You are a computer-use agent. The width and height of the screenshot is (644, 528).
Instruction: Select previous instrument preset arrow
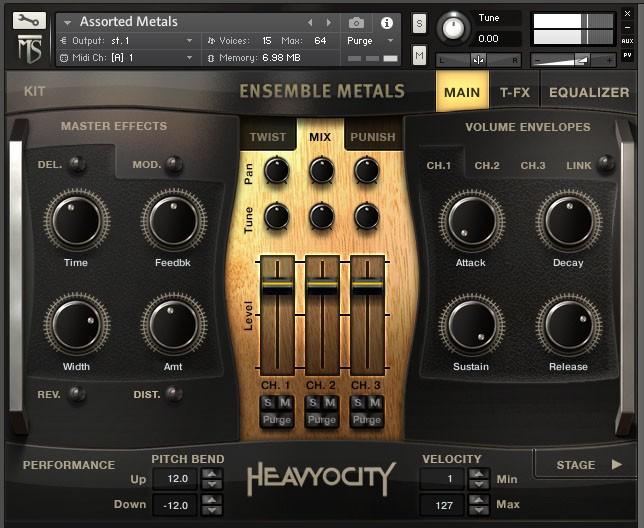[x=310, y=23]
